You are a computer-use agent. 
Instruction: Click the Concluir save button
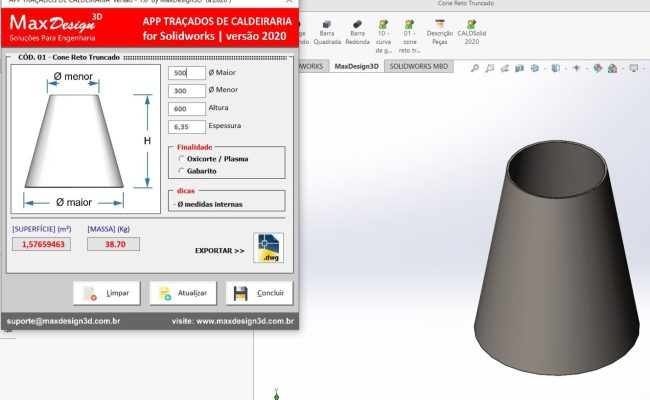coord(260,293)
